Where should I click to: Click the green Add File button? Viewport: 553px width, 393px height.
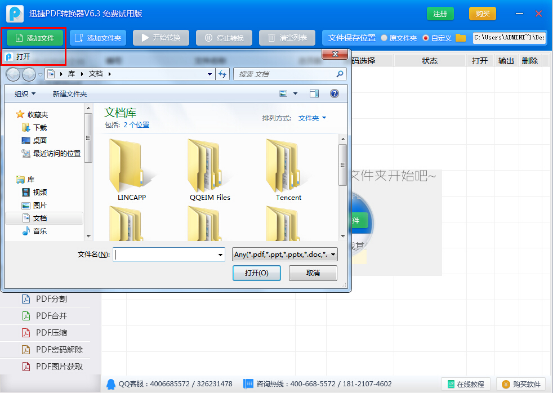(x=35, y=38)
